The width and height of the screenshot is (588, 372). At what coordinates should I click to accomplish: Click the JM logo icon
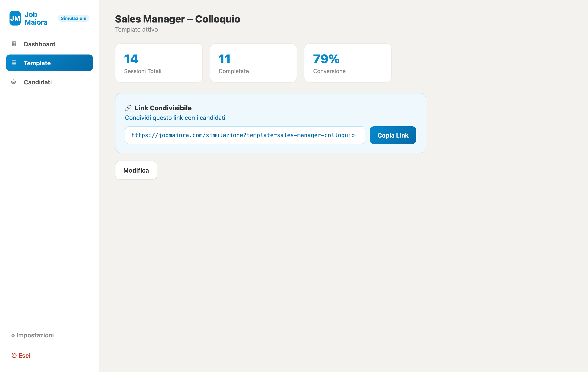tap(15, 18)
